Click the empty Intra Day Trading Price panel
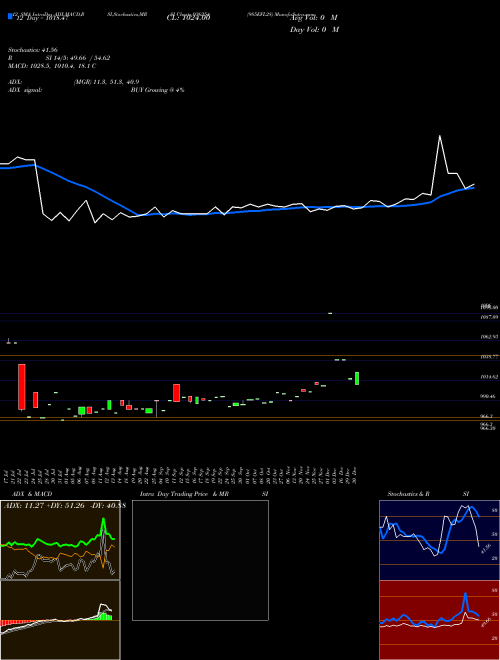Viewport: 500px width, 660px height. point(200,560)
